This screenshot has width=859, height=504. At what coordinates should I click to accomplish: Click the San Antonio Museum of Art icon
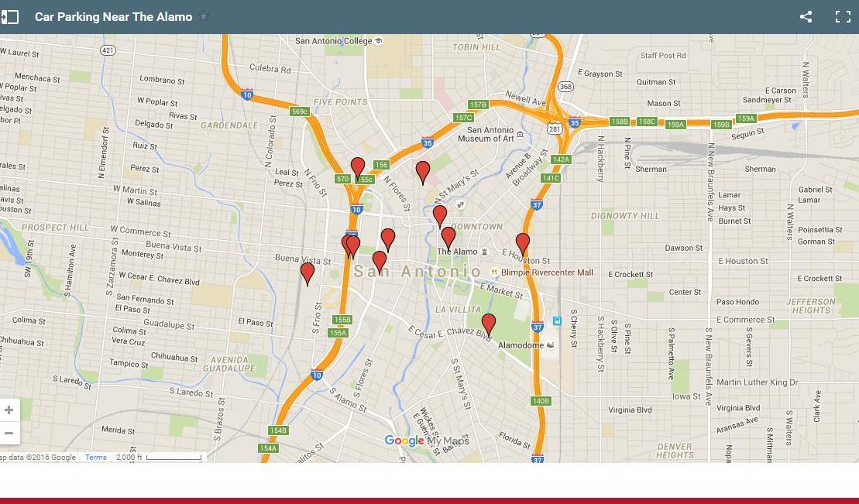[520, 134]
